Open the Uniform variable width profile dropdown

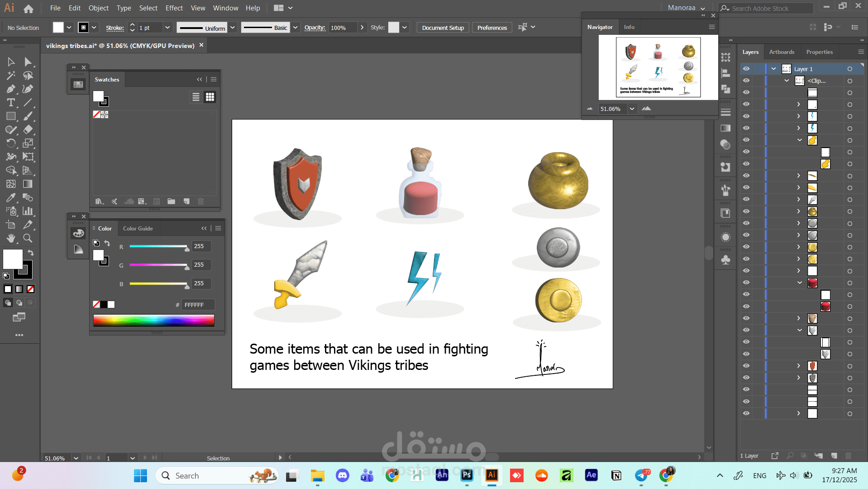tap(233, 28)
